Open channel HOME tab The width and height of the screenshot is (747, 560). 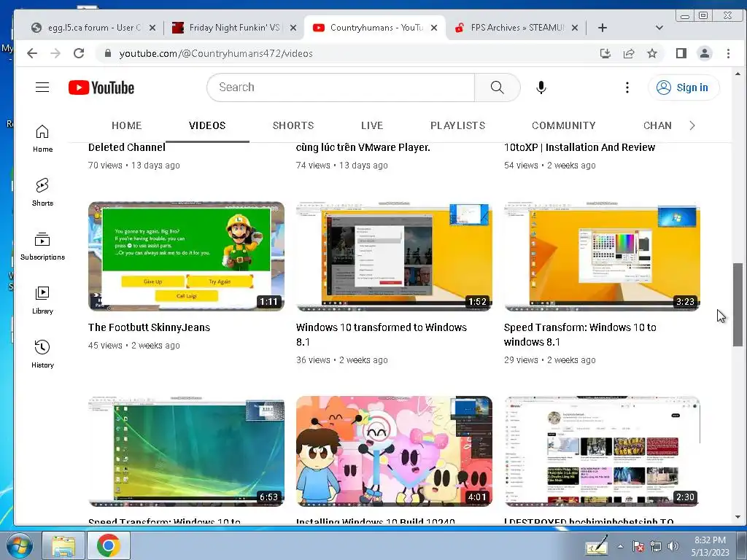point(126,125)
